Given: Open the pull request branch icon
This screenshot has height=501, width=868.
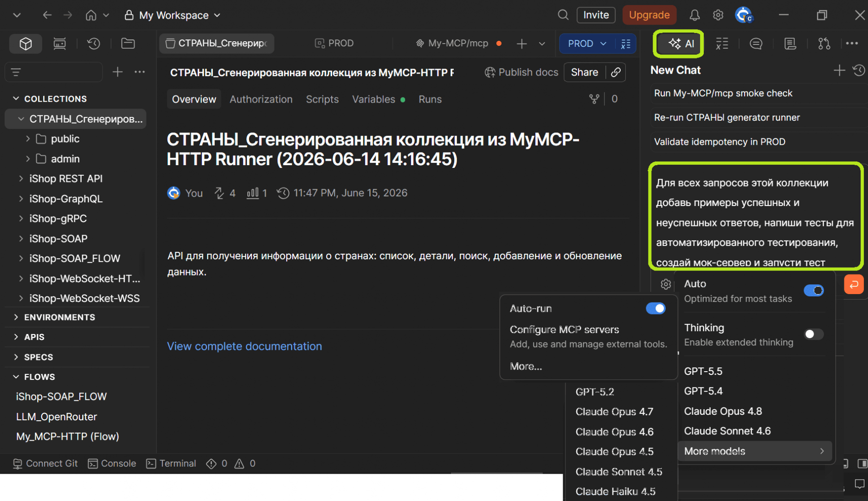Looking at the screenshot, I should tap(824, 44).
